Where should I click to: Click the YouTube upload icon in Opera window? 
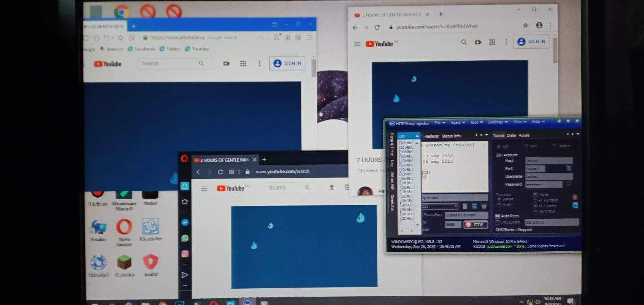(331, 187)
